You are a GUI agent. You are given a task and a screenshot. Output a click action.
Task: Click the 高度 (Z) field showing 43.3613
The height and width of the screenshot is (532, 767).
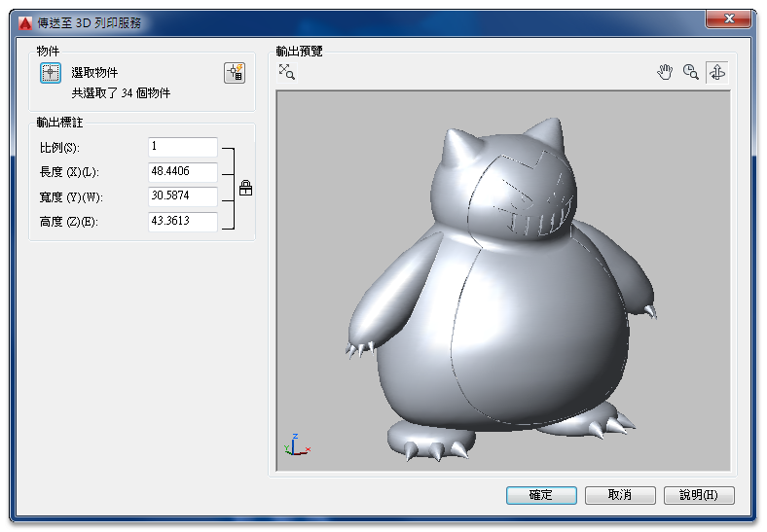tap(183, 221)
